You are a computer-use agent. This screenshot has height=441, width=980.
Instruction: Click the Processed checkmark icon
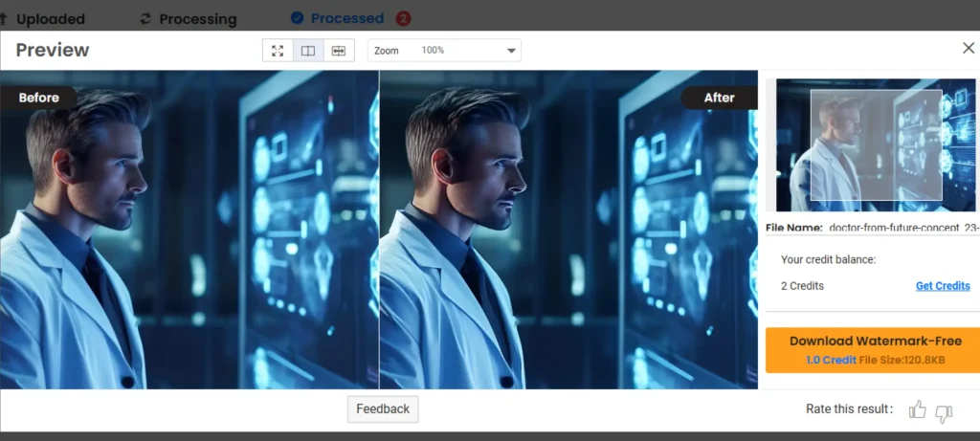297,18
